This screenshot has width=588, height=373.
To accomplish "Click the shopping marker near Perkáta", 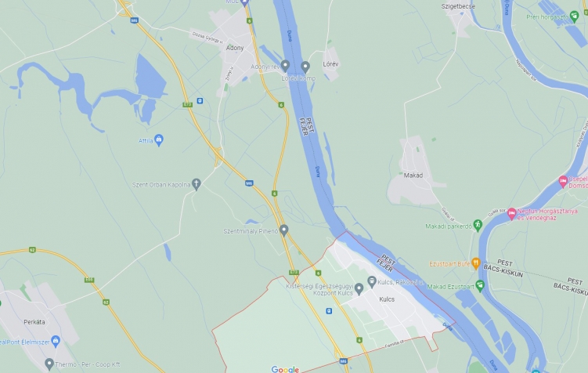I will tap(56, 341).
